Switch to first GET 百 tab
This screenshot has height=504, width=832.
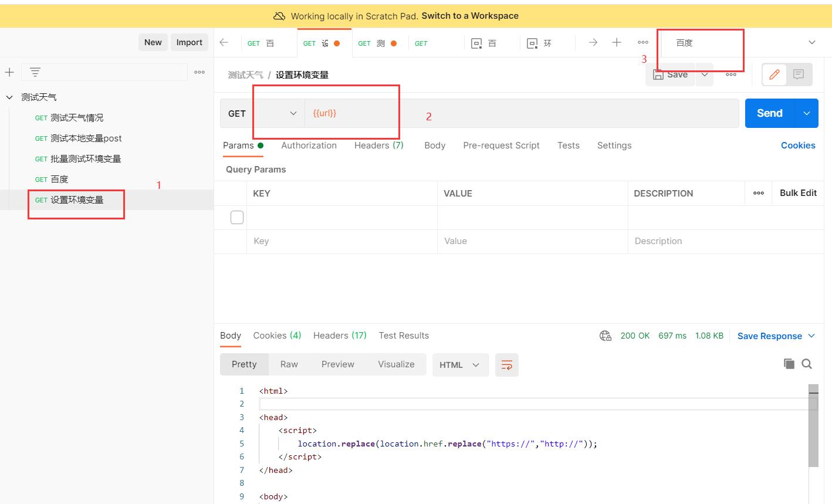click(269, 43)
